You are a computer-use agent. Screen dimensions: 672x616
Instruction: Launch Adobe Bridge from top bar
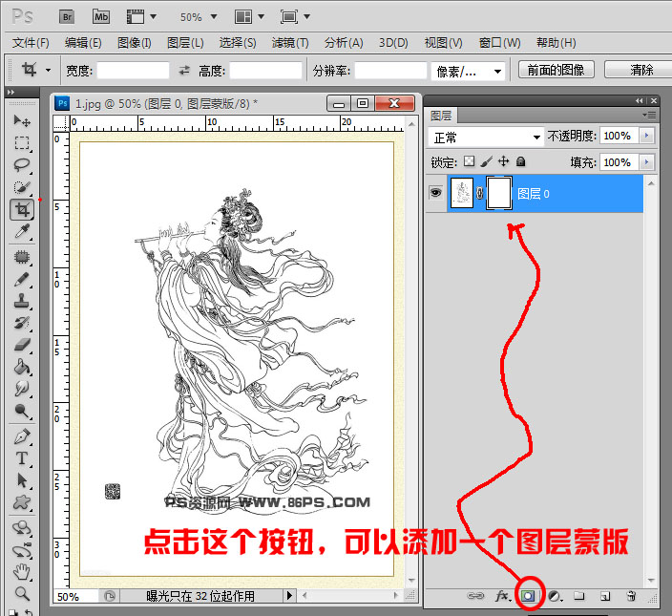coord(67,17)
